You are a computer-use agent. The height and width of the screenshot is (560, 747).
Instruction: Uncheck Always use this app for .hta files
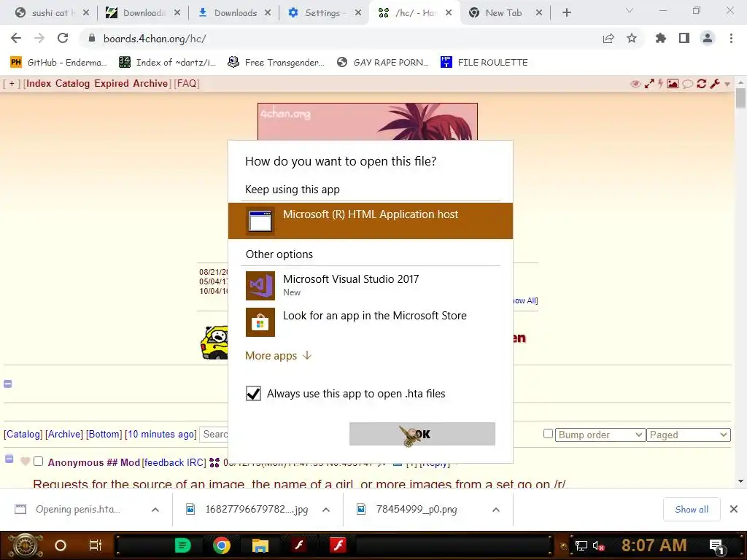(253, 394)
